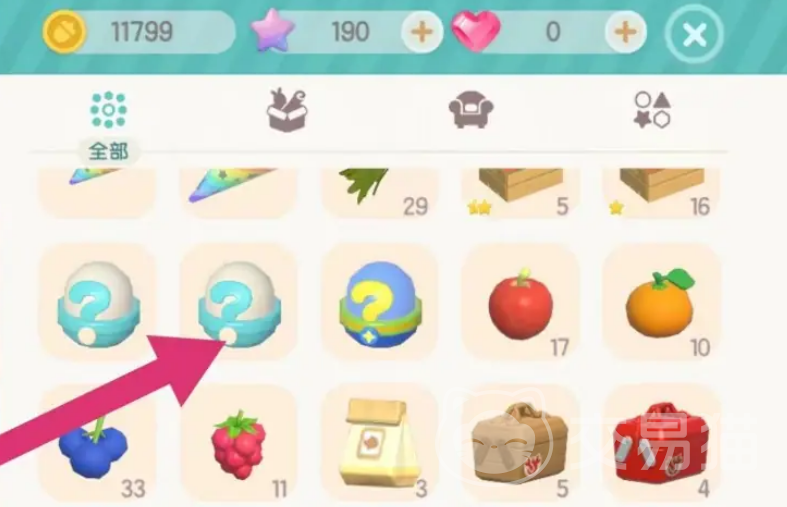Image resolution: width=787 pixels, height=507 pixels.
Task: Select the blue mystery egg with yellow question mark
Action: (x=380, y=303)
